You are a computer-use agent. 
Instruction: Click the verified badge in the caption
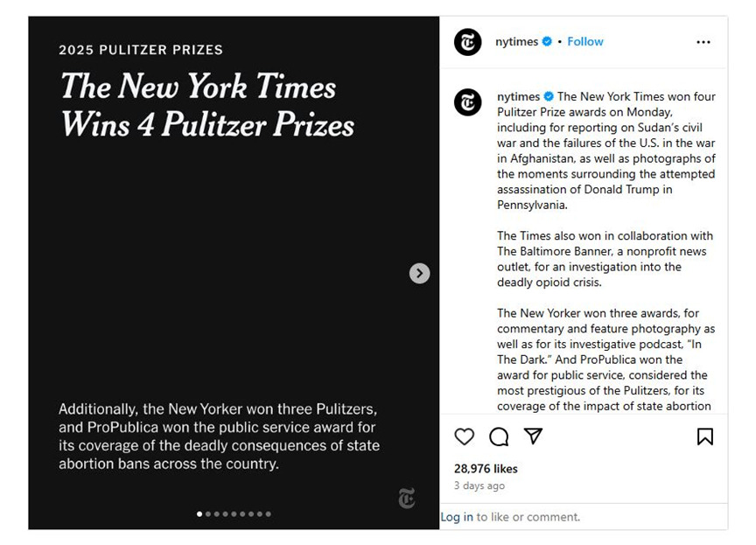pos(549,96)
